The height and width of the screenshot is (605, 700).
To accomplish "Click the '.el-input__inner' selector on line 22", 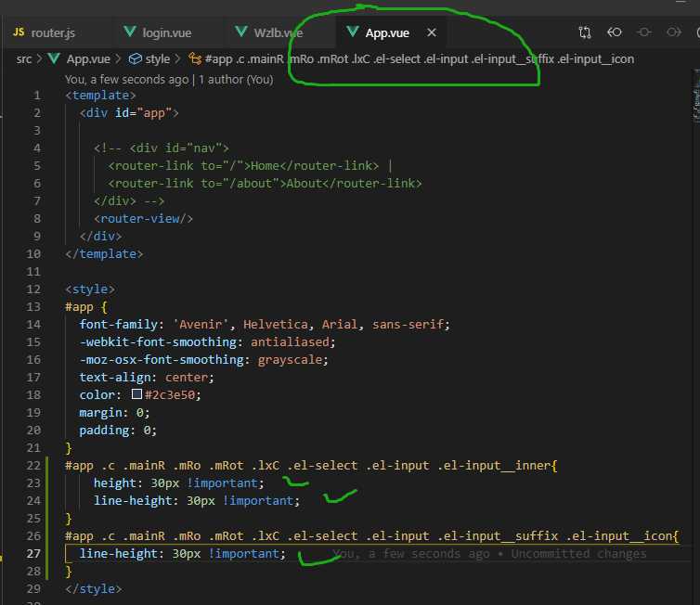I will (494, 466).
